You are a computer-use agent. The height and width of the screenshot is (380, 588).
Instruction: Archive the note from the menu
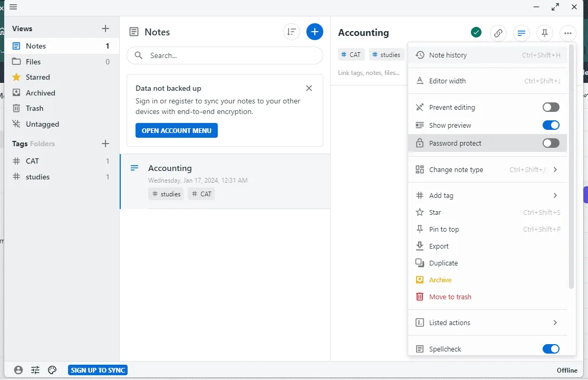coord(487,280)
